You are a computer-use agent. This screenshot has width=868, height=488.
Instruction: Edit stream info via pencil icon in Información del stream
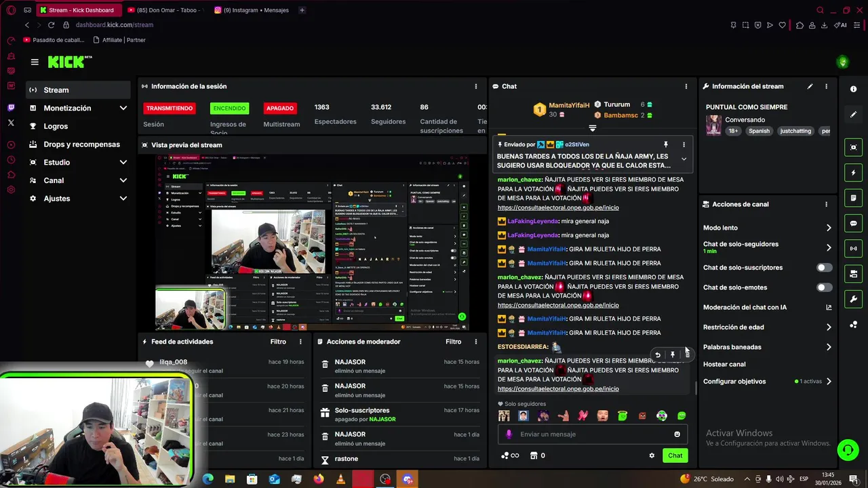pyautogui.click(x=810, y=86)
